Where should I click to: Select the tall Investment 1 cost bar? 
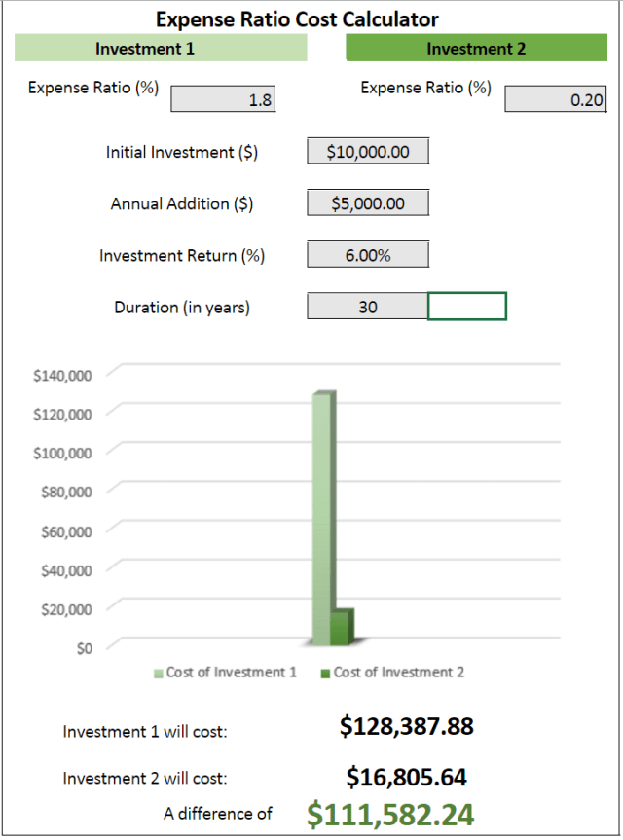coord(323,516)
